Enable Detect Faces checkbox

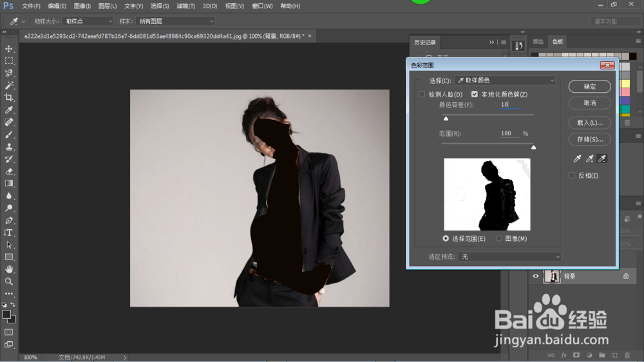[422, 94]
